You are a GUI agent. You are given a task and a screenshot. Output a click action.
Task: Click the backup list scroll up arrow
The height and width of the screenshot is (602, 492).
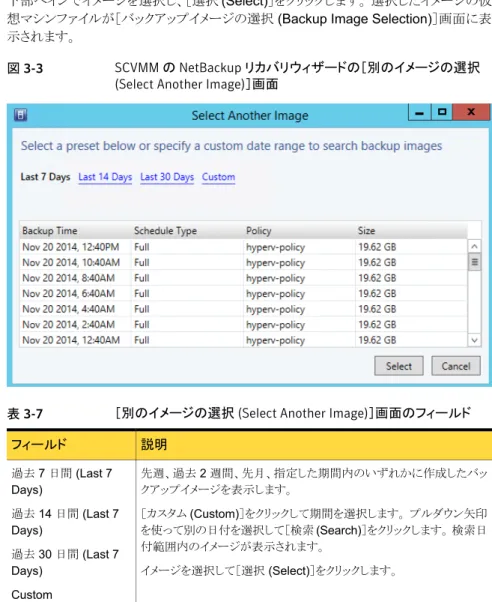pos(474,246)
